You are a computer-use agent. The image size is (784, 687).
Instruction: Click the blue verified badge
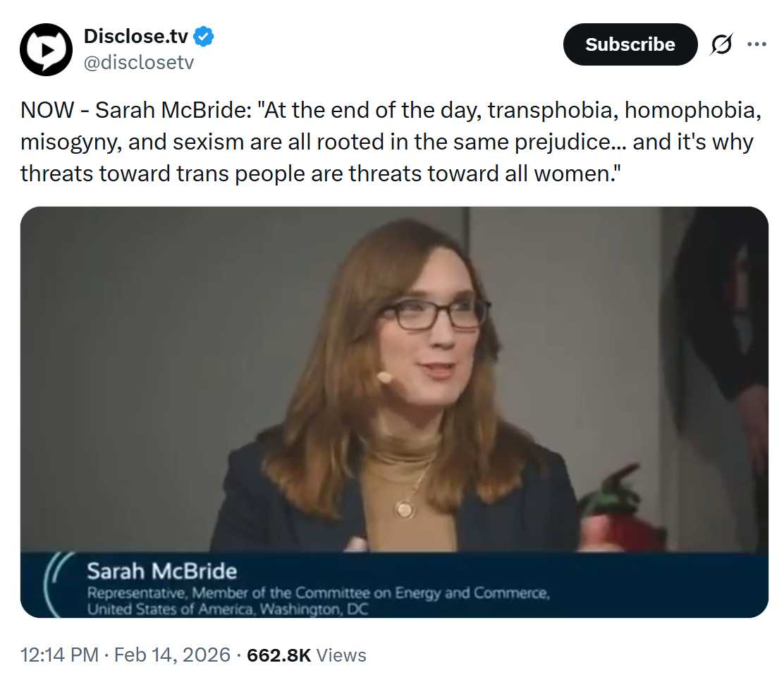204,35
